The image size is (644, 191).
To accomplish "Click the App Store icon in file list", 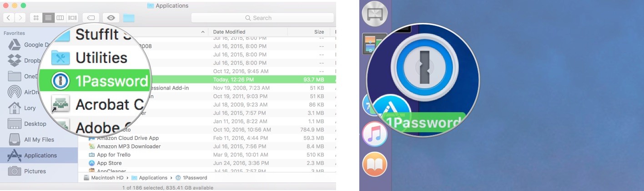I will 91,163.
